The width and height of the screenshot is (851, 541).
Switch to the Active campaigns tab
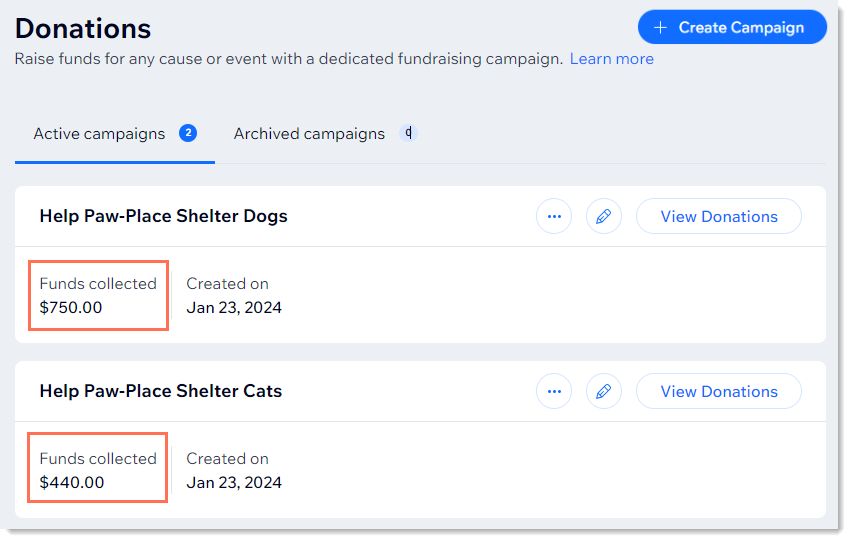pyautogui.click(x=100, y=134)
